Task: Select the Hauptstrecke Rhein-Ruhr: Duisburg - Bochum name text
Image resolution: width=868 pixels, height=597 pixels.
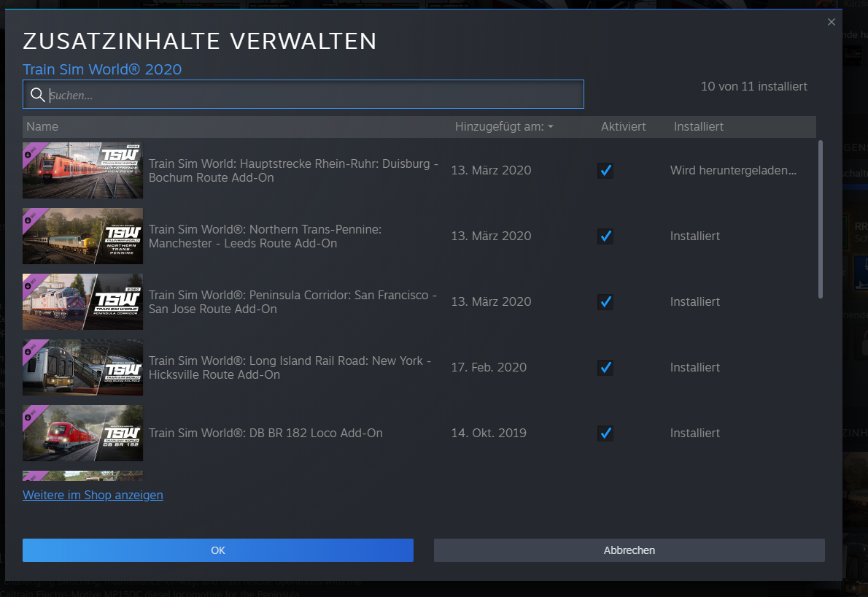Action: pyautogui.click(x=293, y=171)
